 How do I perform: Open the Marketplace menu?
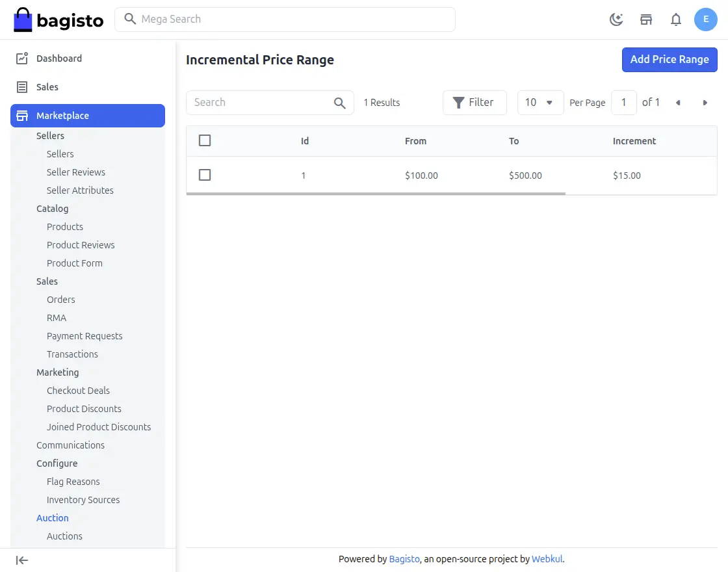pos(88,116)
